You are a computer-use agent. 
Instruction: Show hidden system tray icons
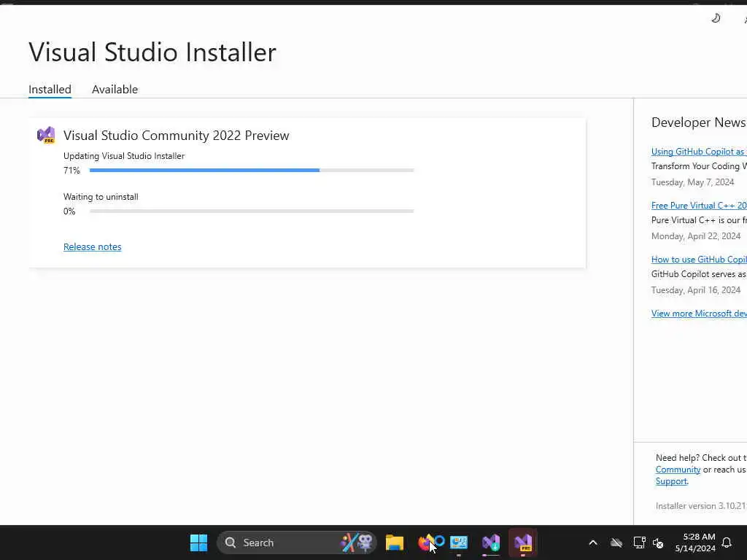(x=593, y=542)
